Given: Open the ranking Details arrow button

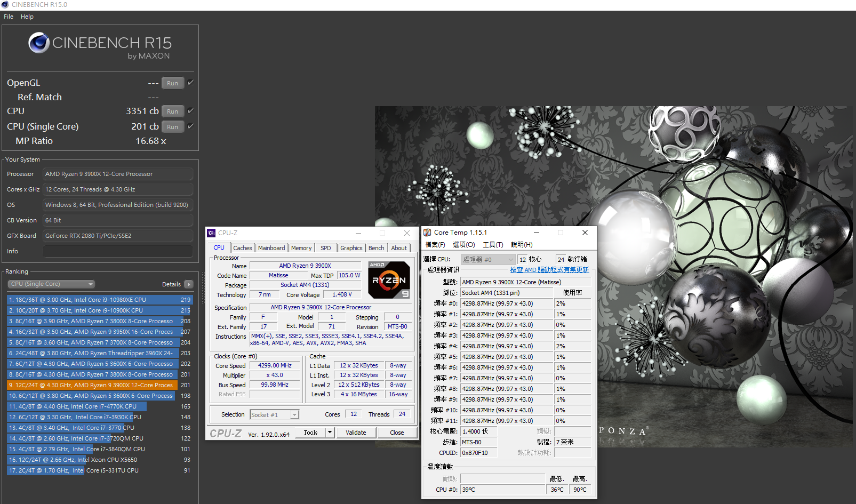Looking at the screenshot, I should 189,284.
